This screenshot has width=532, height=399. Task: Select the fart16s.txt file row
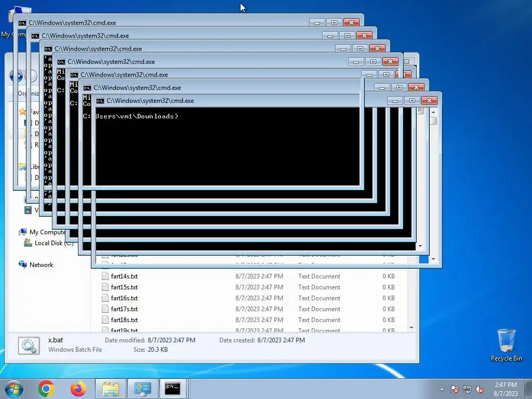[249, 298]
